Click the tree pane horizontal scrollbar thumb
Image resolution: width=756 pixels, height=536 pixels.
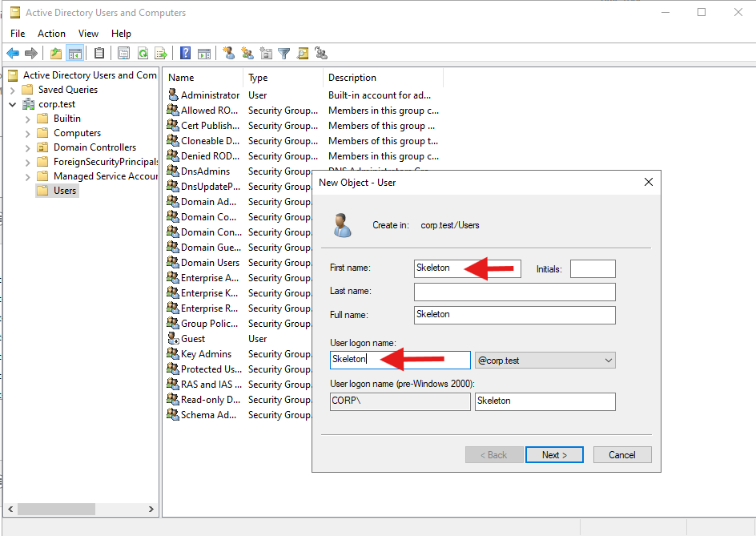point(56,509)
